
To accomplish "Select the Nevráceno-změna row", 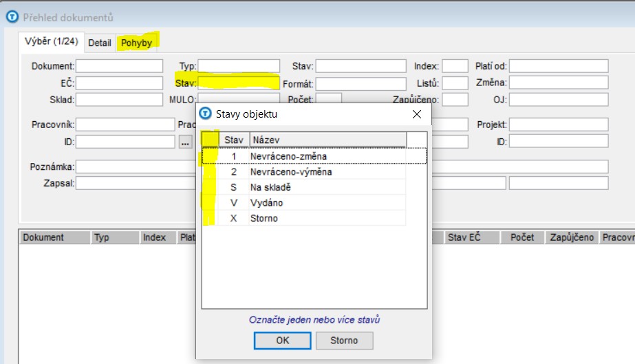I will tap(314, 156).
